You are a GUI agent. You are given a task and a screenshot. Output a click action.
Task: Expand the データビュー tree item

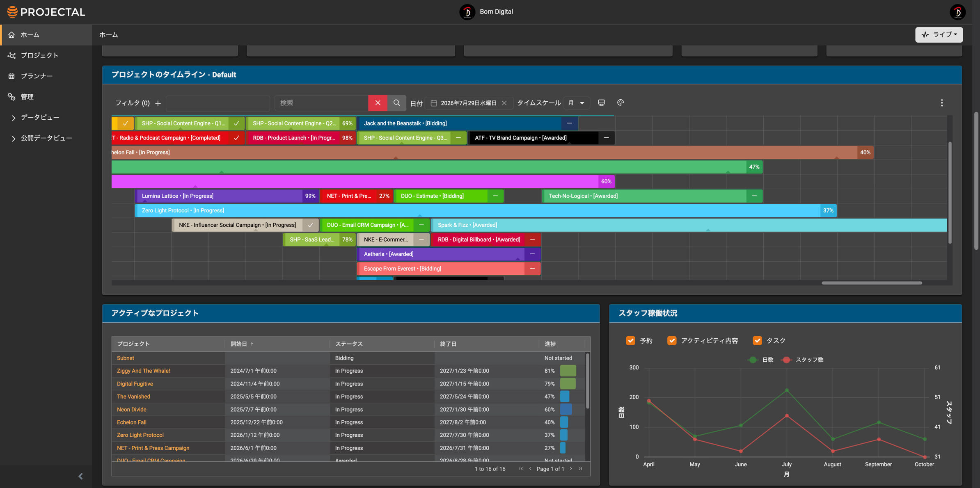pyautogui.click(x=13, y=118)
